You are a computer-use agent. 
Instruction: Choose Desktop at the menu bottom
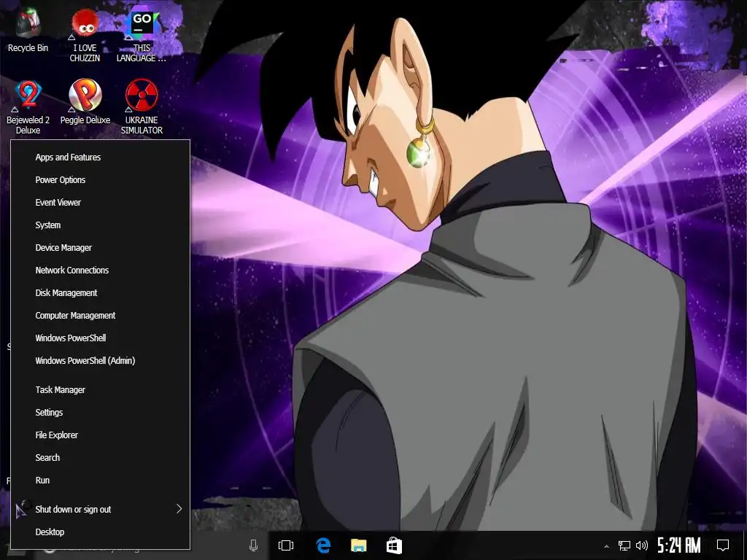click(x=101, y=532)
